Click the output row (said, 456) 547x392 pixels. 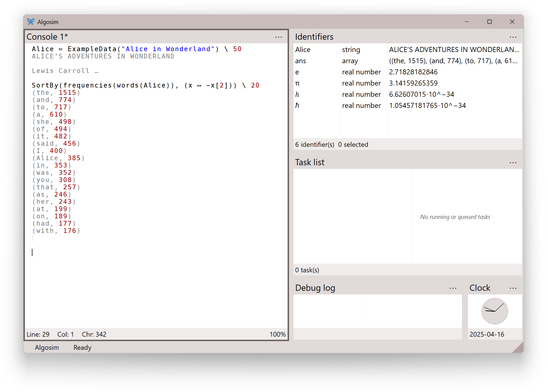56,143
